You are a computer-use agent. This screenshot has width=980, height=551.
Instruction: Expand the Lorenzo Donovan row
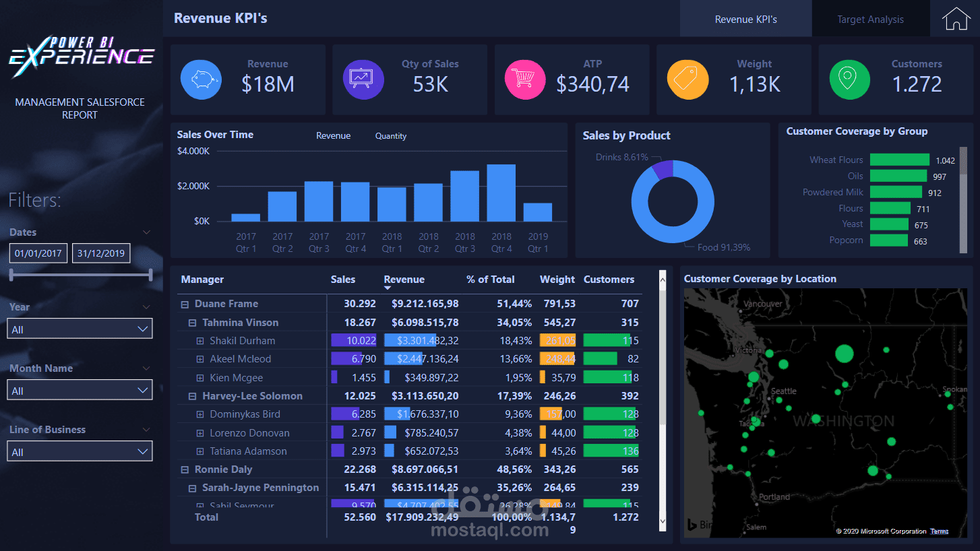[200, 433]
